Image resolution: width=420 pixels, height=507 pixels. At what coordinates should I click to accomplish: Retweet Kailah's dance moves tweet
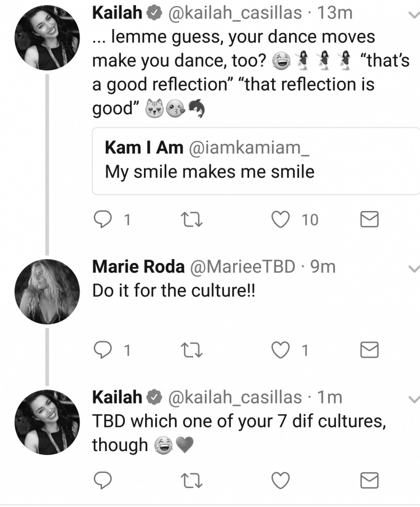point(192,219)
